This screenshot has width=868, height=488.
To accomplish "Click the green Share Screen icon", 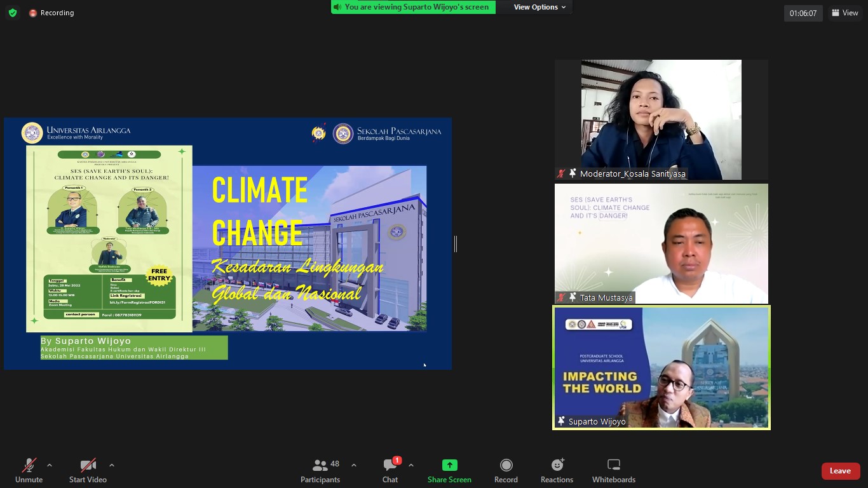I will tap(449, 465).
